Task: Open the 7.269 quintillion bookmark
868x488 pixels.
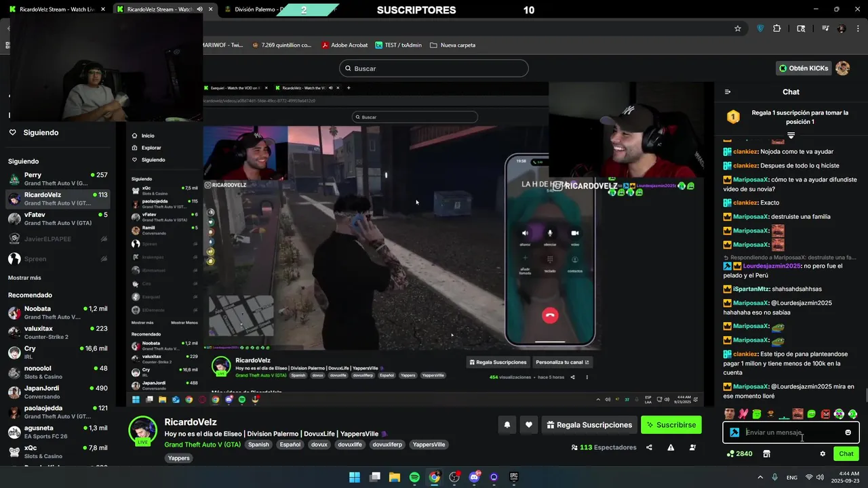Action: 281,45
